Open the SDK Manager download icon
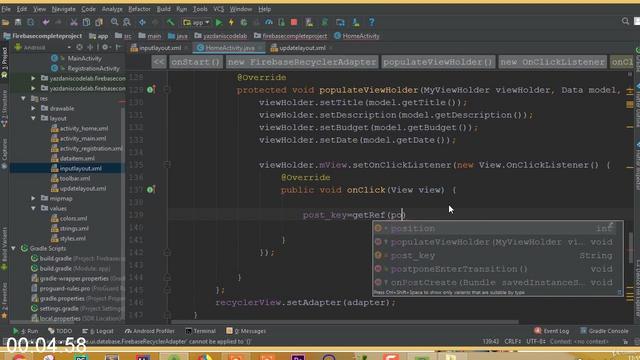This screenshot has height=360, width=640. [x=356, y=22]
